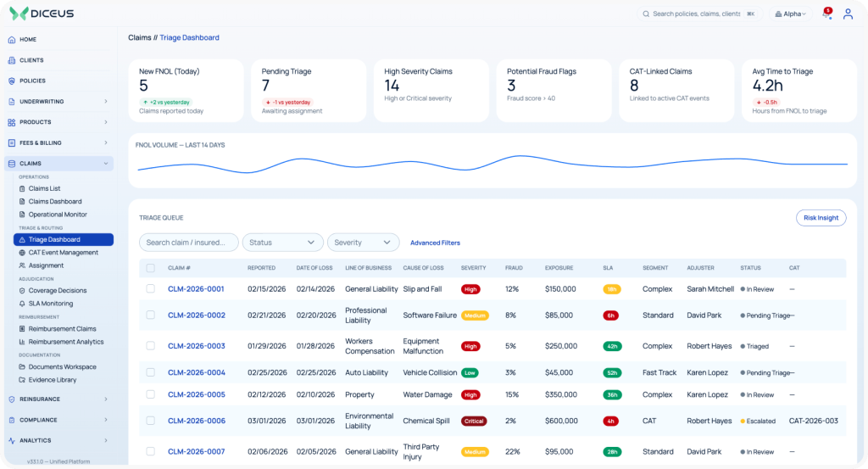Screen dimensions: 868x469
Task: Click the Analytics pulse icon
Action: (x=12, y=441)
